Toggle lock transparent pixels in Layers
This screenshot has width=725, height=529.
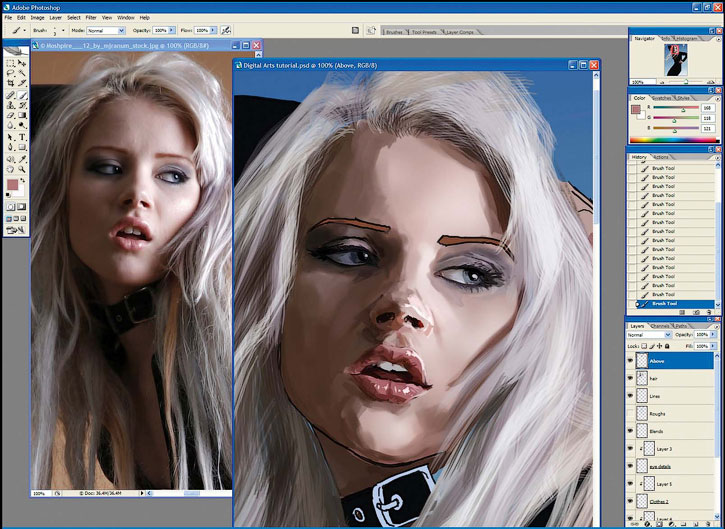(644, 346)
